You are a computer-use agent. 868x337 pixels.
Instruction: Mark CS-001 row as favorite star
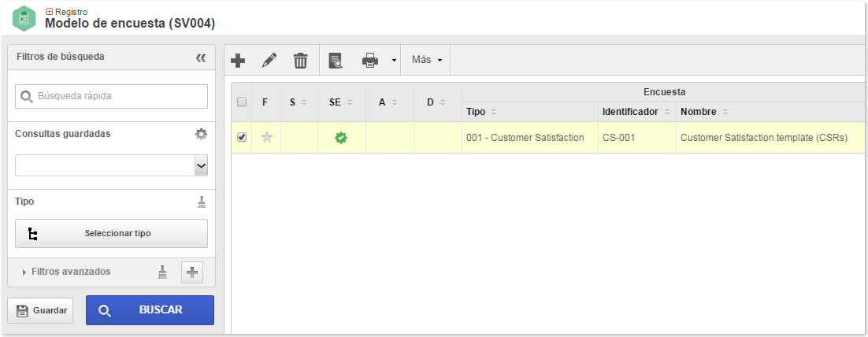click(x=267, y=138)
